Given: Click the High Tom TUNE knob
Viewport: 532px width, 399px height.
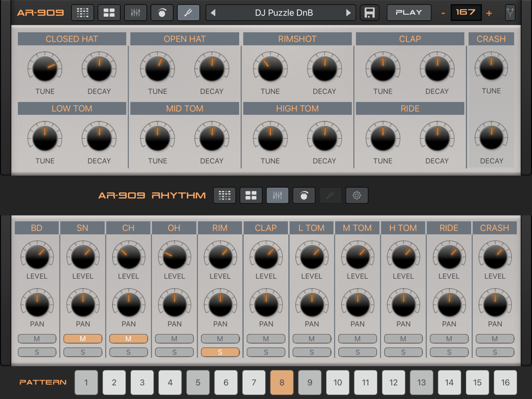Looking at the screenshot, I should pos(270,138).
